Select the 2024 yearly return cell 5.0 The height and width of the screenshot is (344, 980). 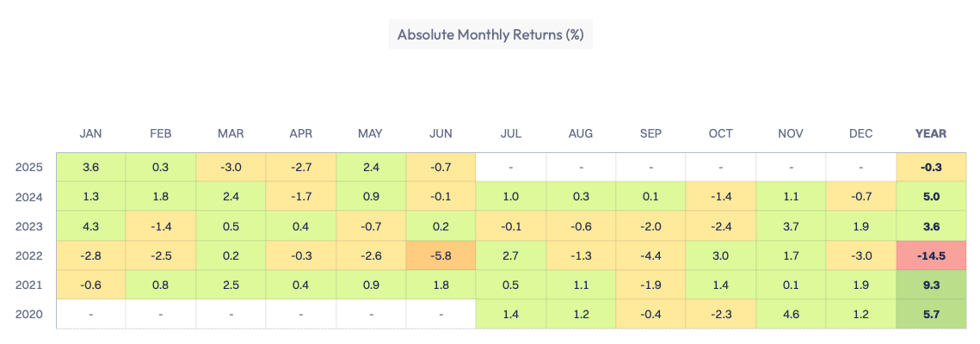click(x=931, y=197)
